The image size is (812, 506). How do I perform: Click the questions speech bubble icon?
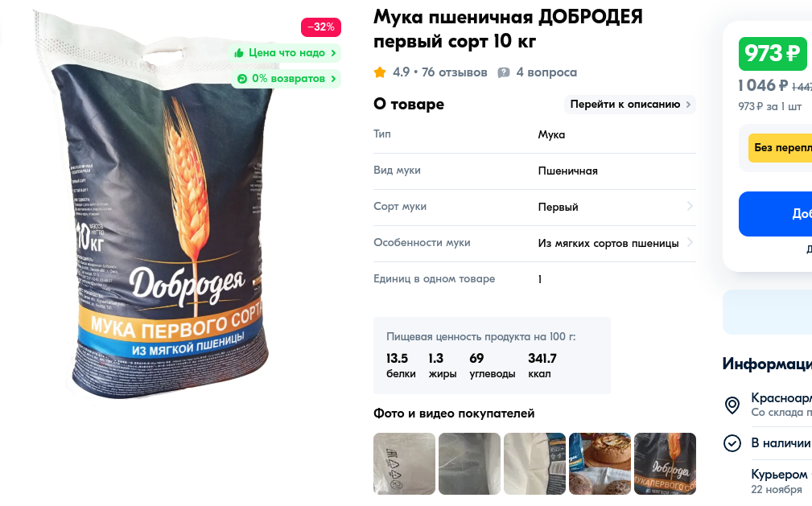[x=503, y=72]
